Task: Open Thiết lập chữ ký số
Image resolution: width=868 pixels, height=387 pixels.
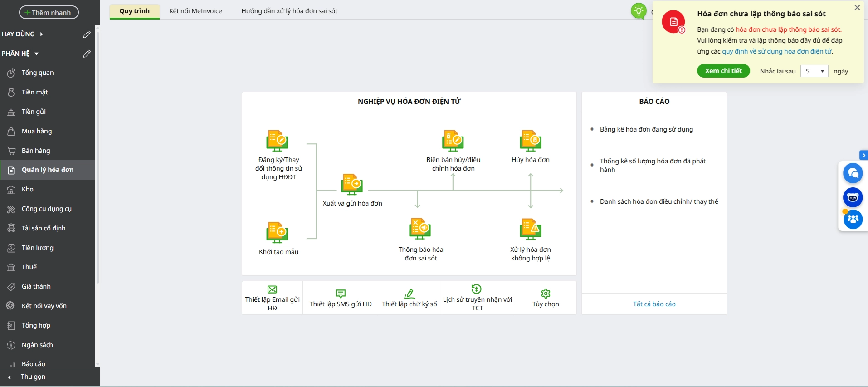Action: [410, 298]
